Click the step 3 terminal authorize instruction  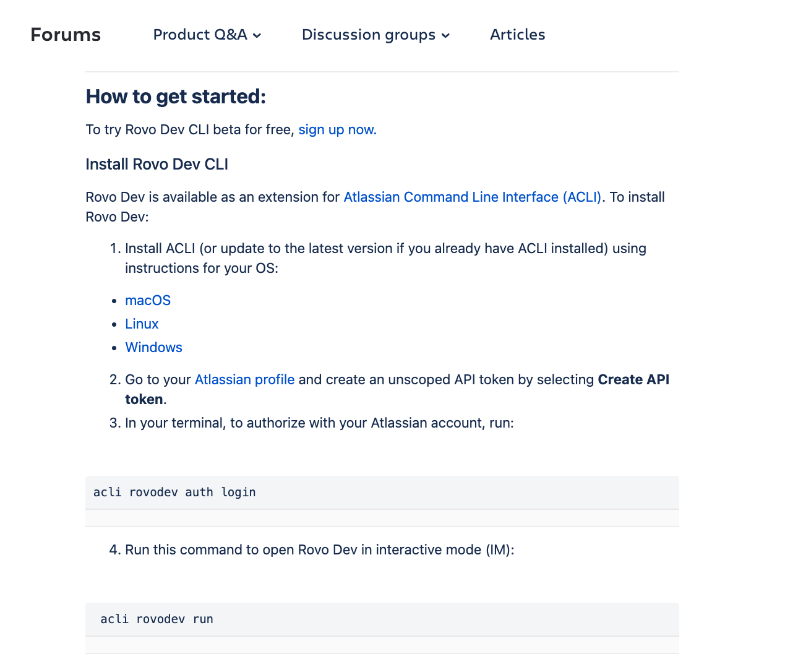(x=319, y=423)
